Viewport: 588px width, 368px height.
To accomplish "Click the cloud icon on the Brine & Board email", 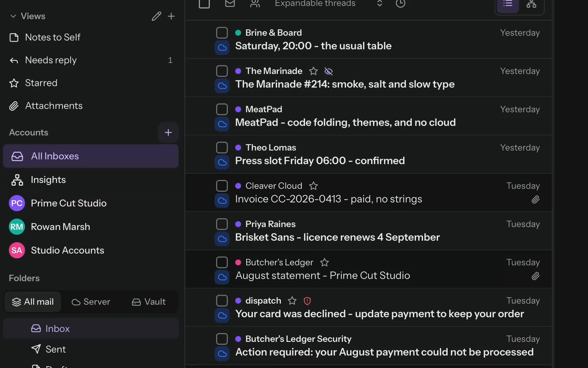I will 222,48.
